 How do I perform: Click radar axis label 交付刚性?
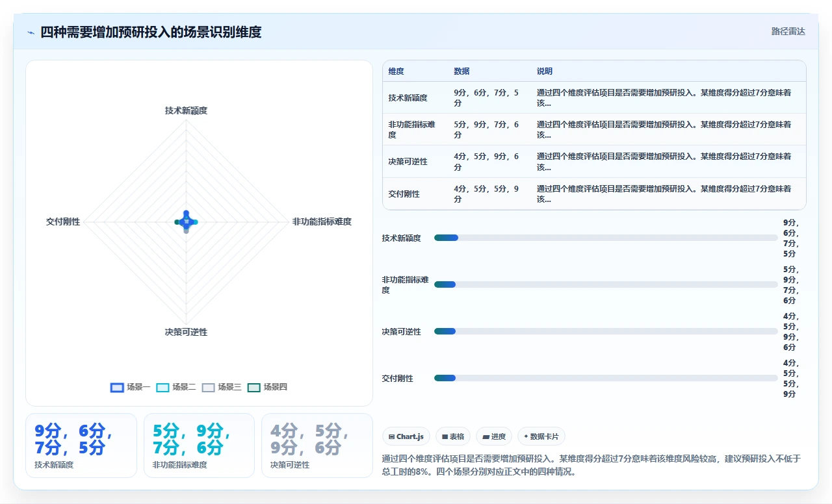tap(63, 221)
